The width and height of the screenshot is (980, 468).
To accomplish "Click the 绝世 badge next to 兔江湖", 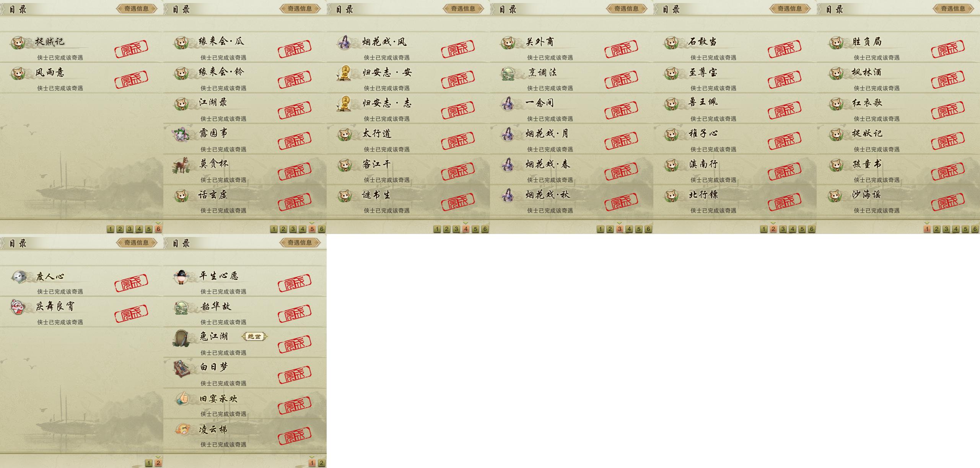I will [x=254, y=336].
